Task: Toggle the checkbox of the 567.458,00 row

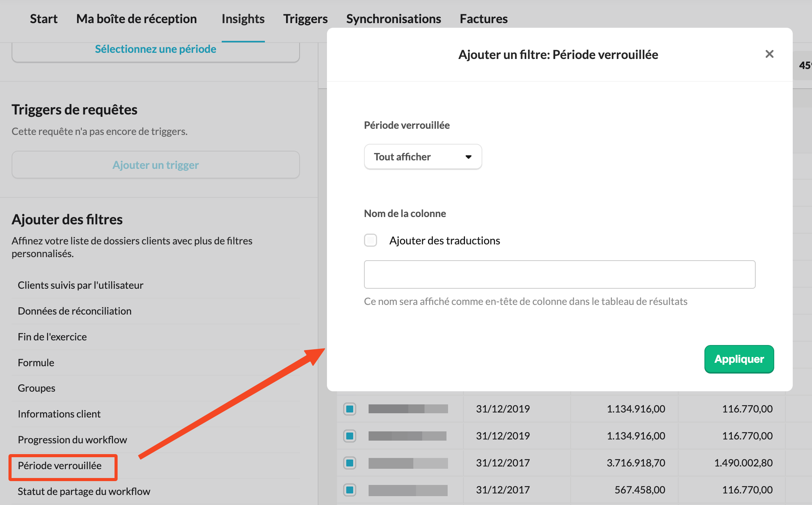Action: click(x=350, y=490)
